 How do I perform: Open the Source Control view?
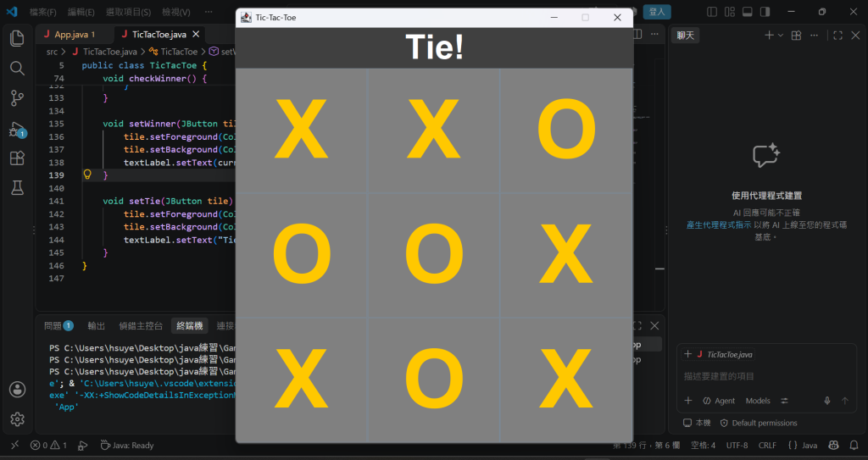(x=17, y=98)
